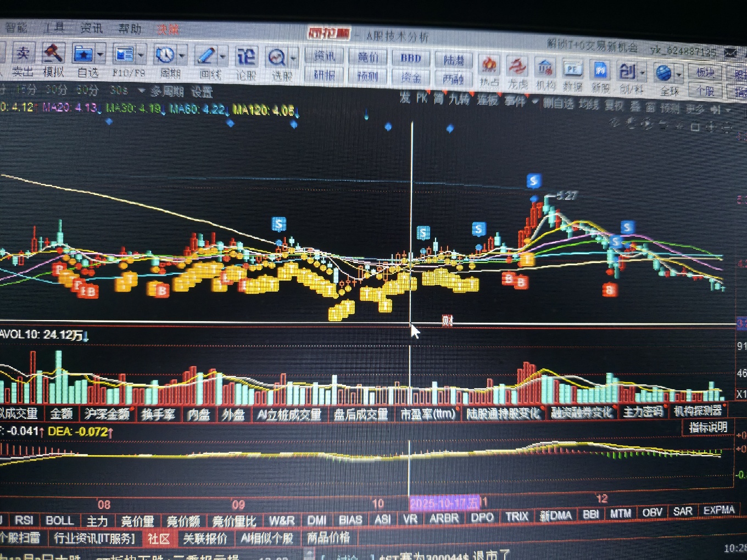Click the S sell marker near 5.27 peak
Viewport: 747px width, 560px height.
click(x=533, y=181)
